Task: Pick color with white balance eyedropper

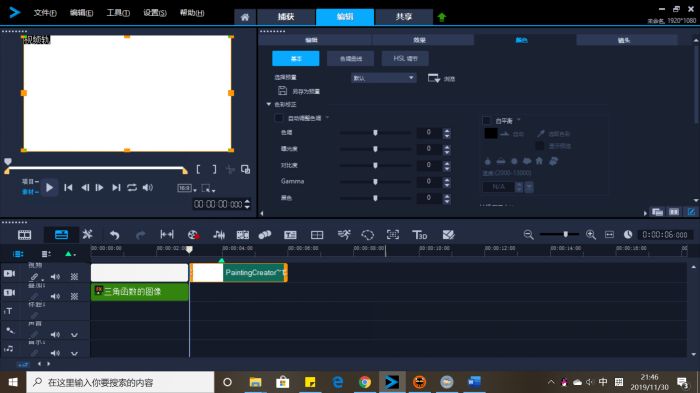Action: coord(541,134)
